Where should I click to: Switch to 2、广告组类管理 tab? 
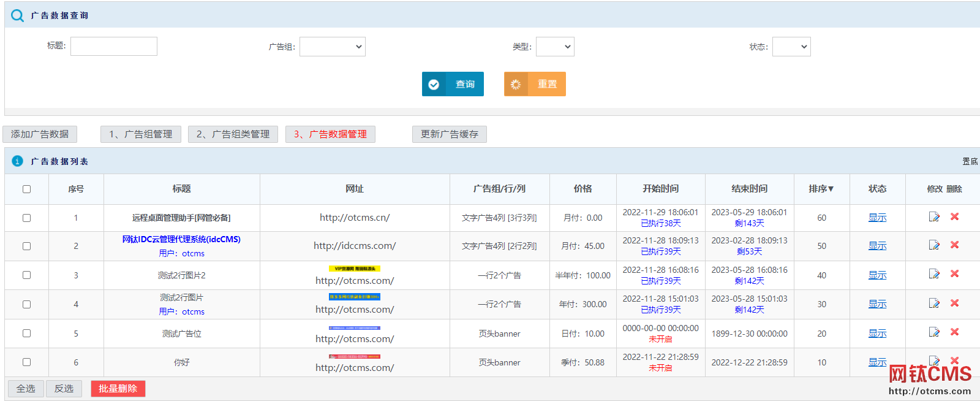click(x=233, y=134)
